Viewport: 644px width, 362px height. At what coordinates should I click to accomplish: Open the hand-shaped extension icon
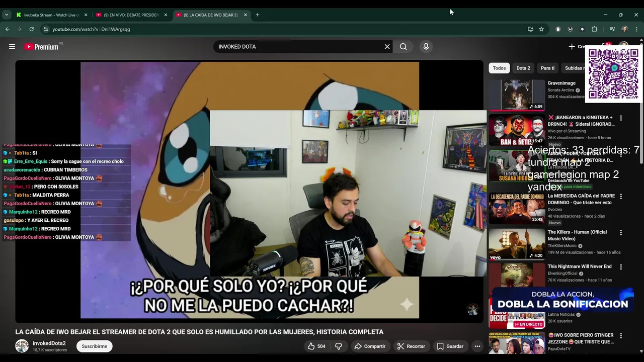pyautogui.click(x=558, y=29)
